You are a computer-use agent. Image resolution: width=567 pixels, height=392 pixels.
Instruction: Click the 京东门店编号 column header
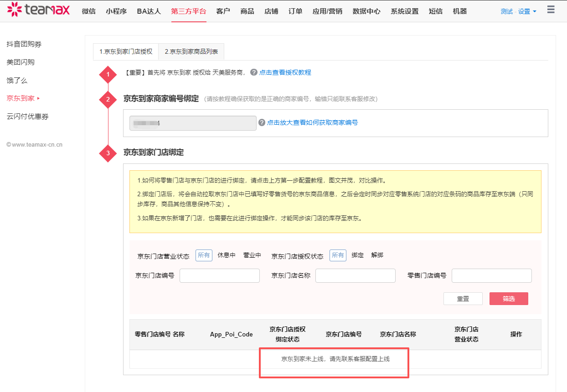pos(344,334)
